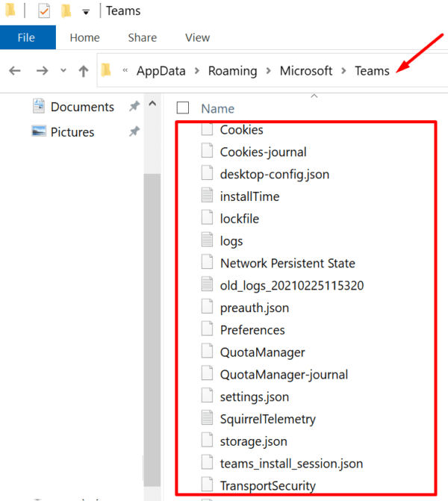Click the lockfile blank file icon
The height and width of the screenshot is (501, 448).
[x=207, y=217]
